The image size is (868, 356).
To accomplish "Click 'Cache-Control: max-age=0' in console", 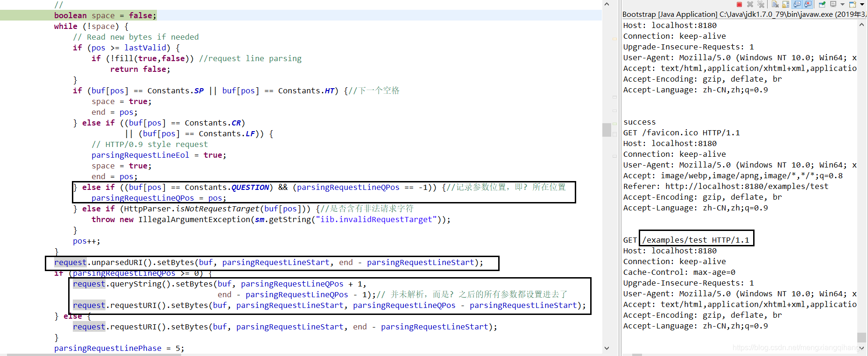I will coord(679,272).
